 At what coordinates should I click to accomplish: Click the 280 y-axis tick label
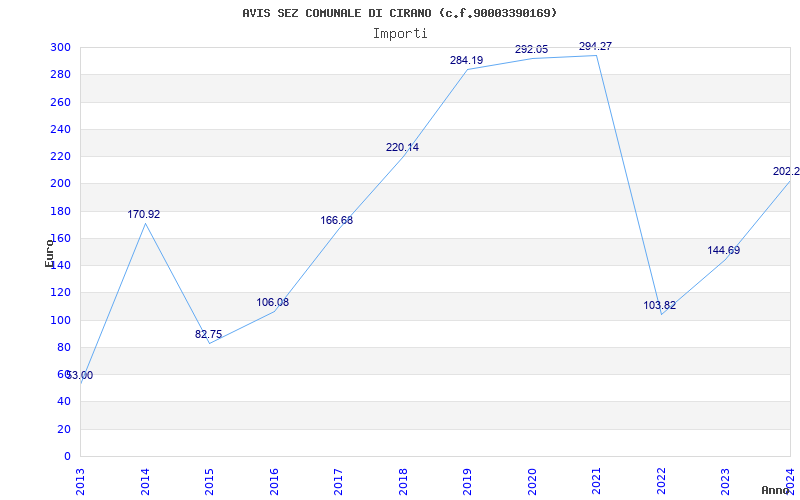pos(60,75)
